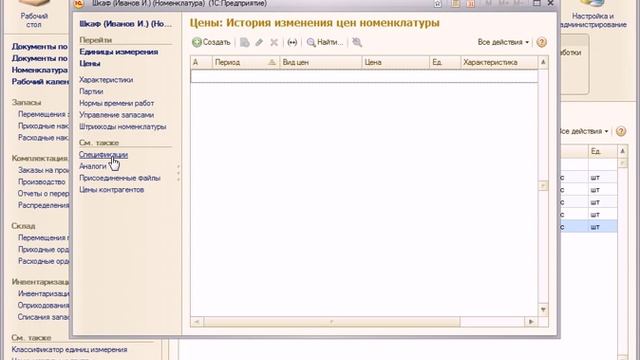Click the favorites star in title bar
The width and height of the screenshot is (640, 360).
(x=438, y=4)
